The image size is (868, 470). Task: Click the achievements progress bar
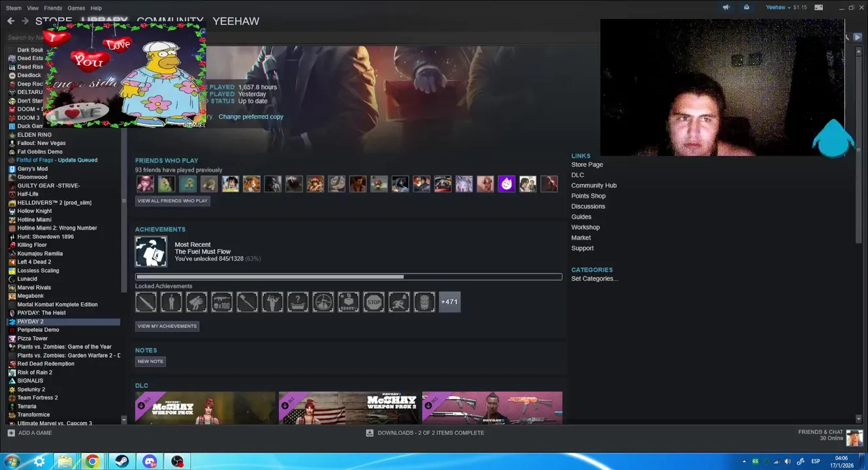click(349, 277)
